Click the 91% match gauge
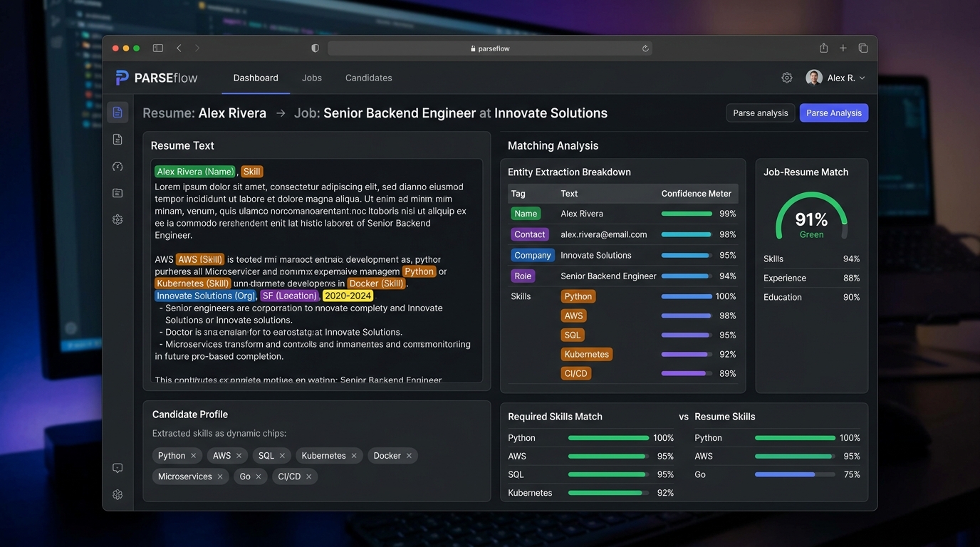This screenshot has width=980, height=547. click(811, 216)
